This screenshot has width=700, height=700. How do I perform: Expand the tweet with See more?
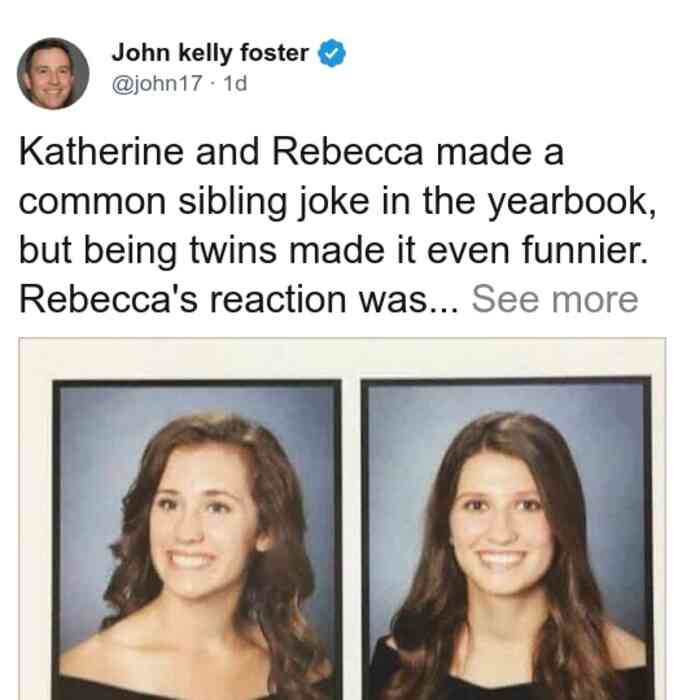(x=555, y=300)
